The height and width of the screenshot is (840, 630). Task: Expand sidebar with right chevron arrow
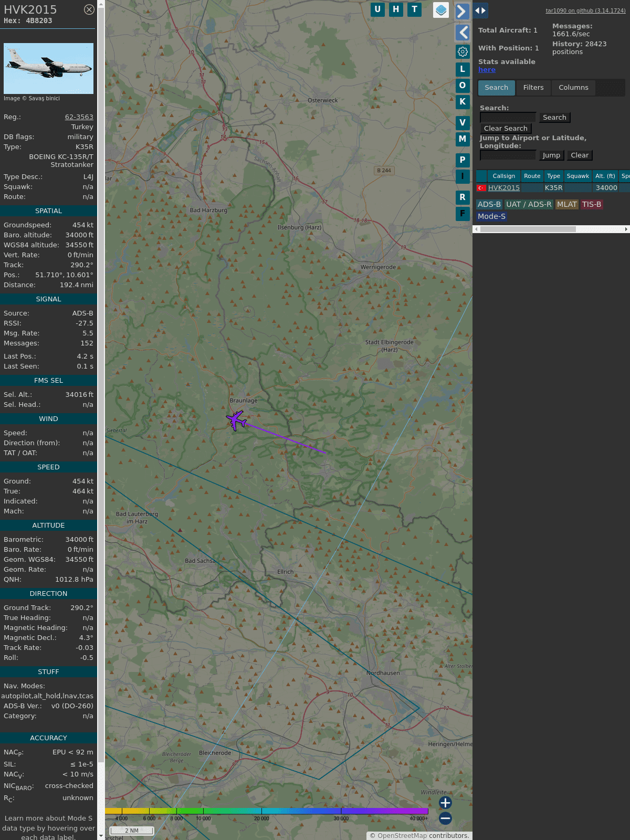(x=461, y=12)
